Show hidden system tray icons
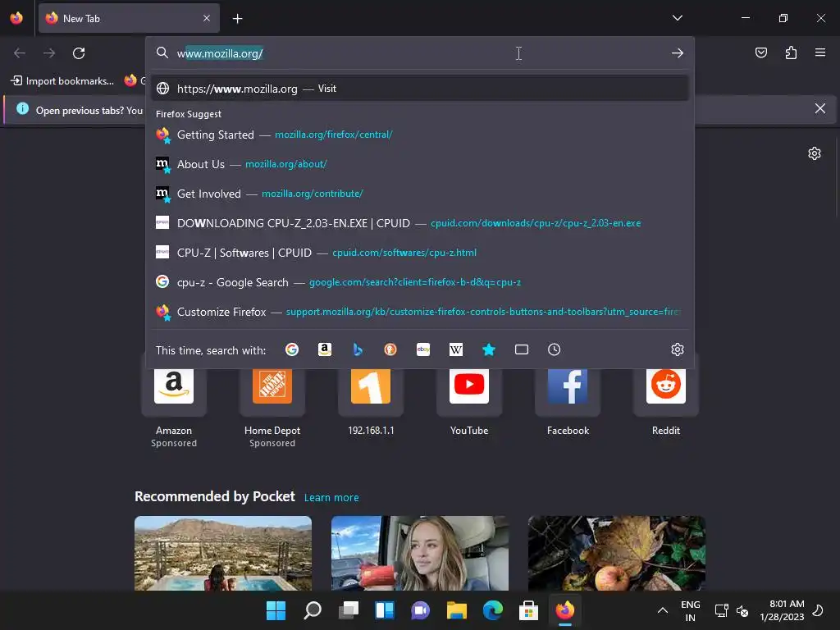Viewport: 840px width, 630px height. click(x=663, y=610)
